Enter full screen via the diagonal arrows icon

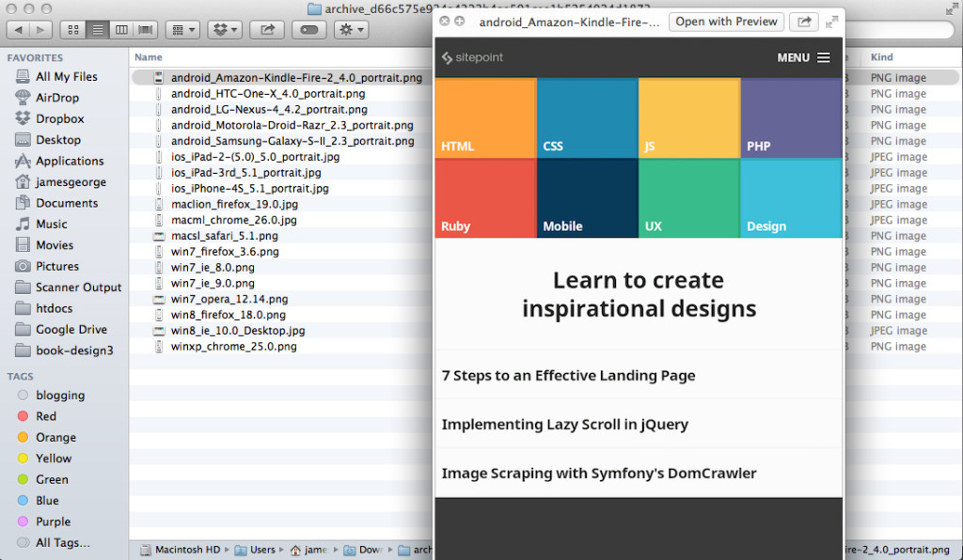pos(831,22)
